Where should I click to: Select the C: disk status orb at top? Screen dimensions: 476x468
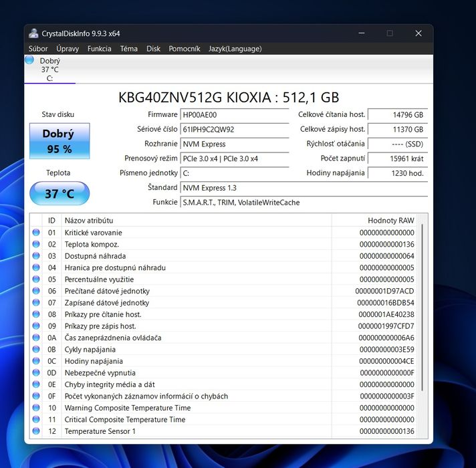pos(29,60)
